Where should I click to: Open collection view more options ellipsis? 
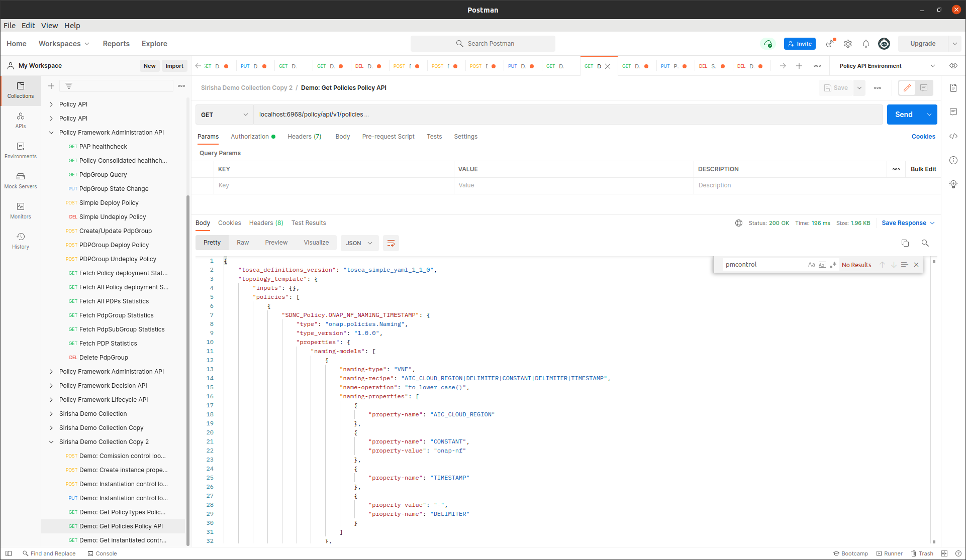coord(181,86)
